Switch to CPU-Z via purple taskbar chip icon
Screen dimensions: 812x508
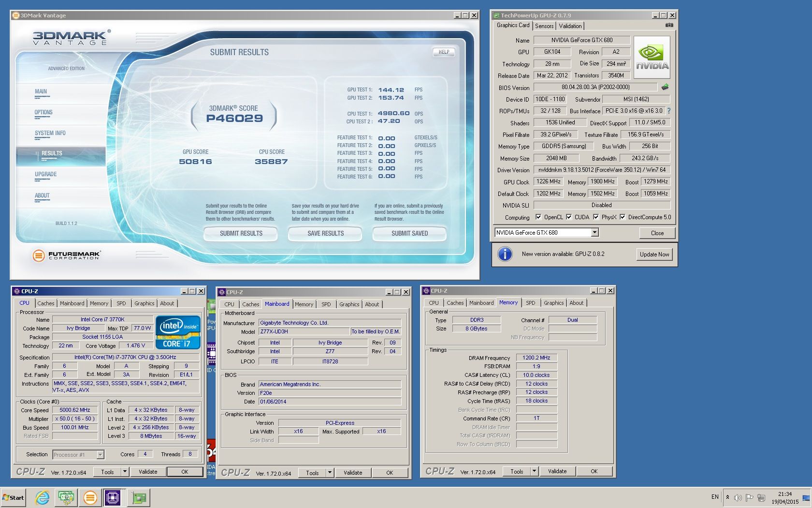tap(113, 497)
